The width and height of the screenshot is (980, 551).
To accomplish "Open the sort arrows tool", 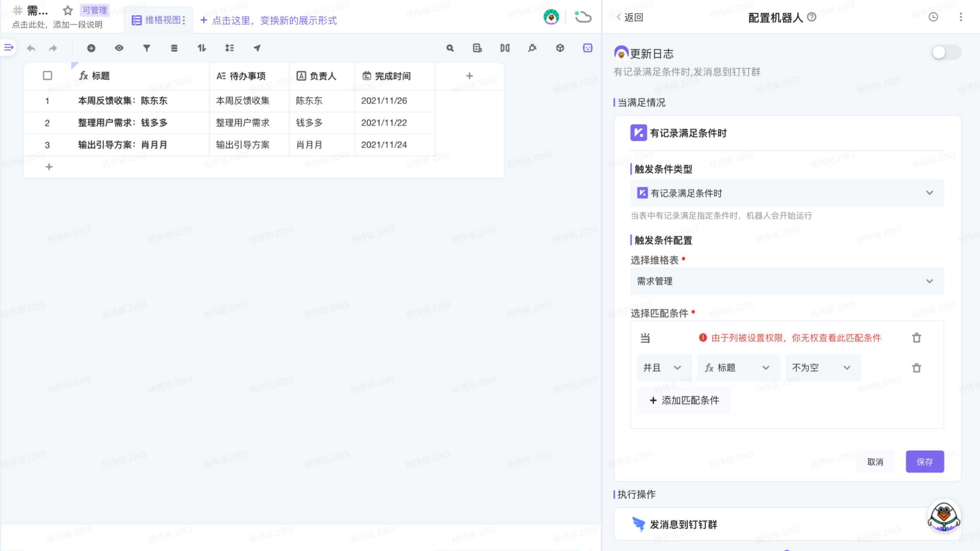I will point(202,48).
